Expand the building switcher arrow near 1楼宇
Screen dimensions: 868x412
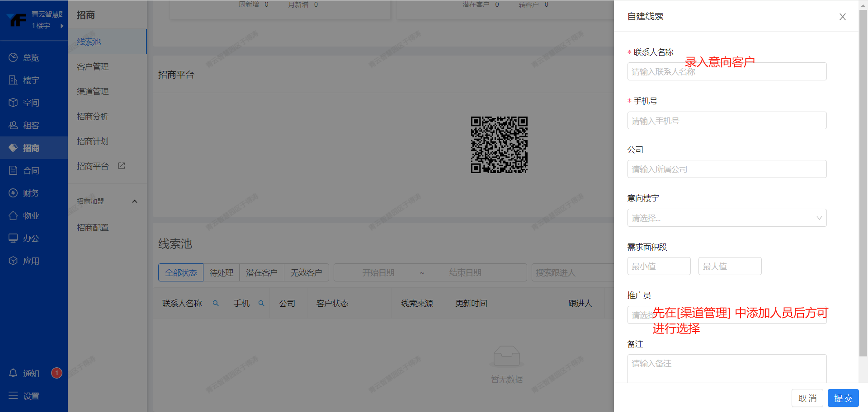(x=62, y=26)
